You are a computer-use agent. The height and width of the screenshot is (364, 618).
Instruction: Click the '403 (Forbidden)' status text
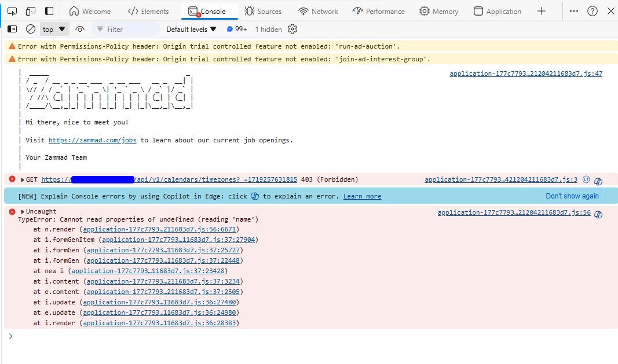click(330, 179)
